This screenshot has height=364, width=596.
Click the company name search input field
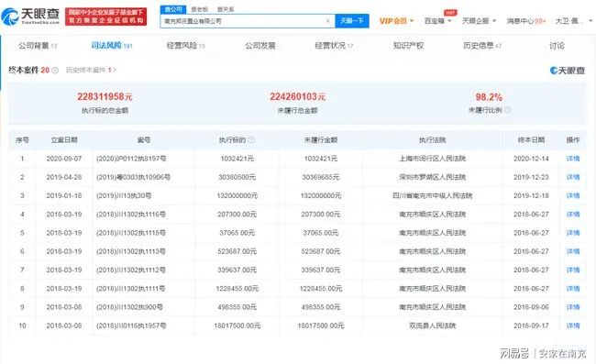point(243,21)
